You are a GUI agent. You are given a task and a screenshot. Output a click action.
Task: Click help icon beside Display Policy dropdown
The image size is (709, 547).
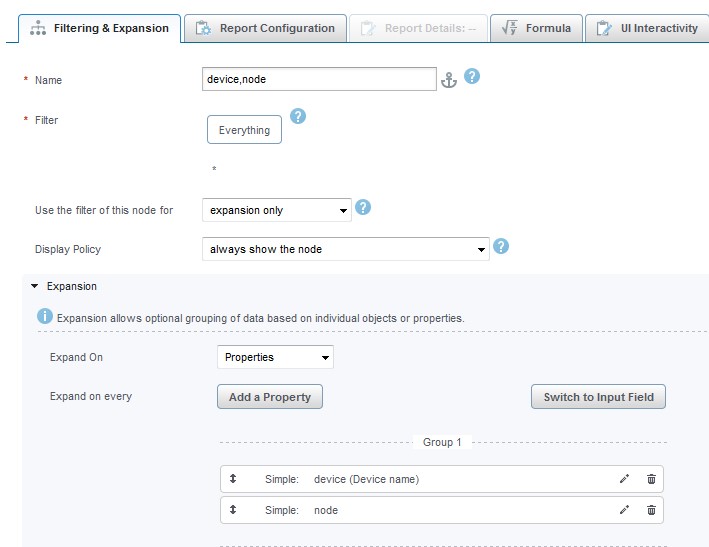(502, 246)
